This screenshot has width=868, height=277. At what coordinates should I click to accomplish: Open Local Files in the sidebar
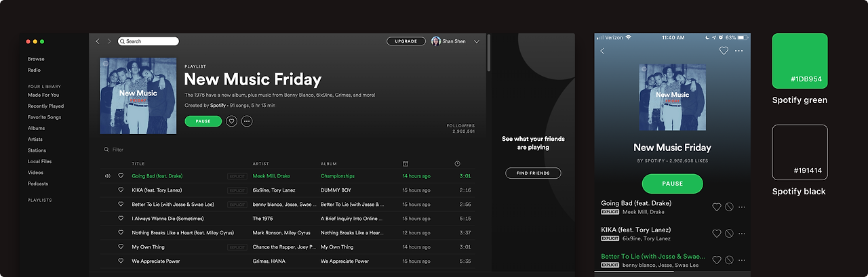pyautogui.click(x=39, y=162)
